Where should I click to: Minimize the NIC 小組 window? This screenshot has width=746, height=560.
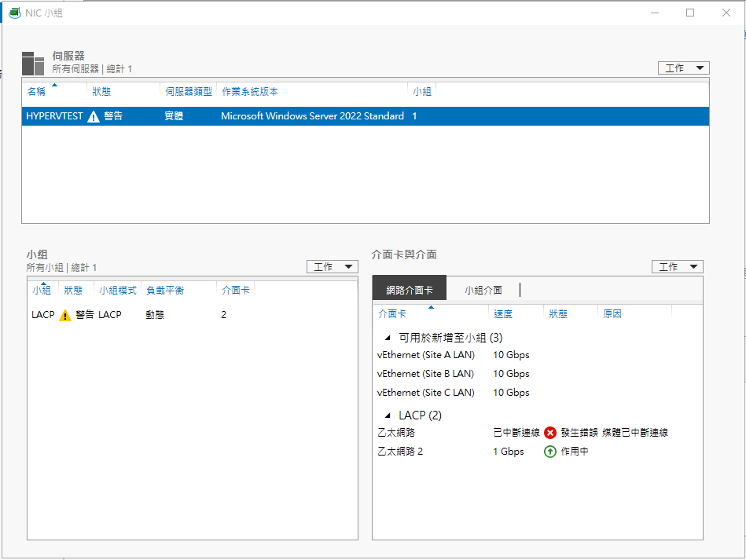coord(655,13)
